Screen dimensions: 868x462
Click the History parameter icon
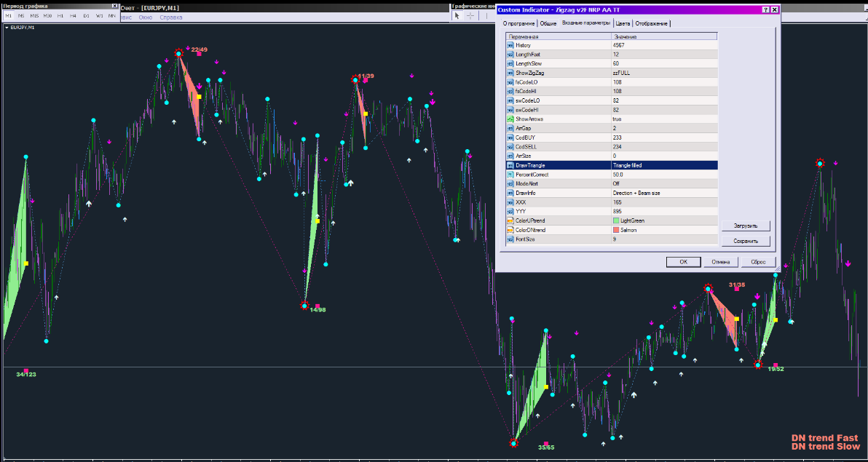click(510, 45)
